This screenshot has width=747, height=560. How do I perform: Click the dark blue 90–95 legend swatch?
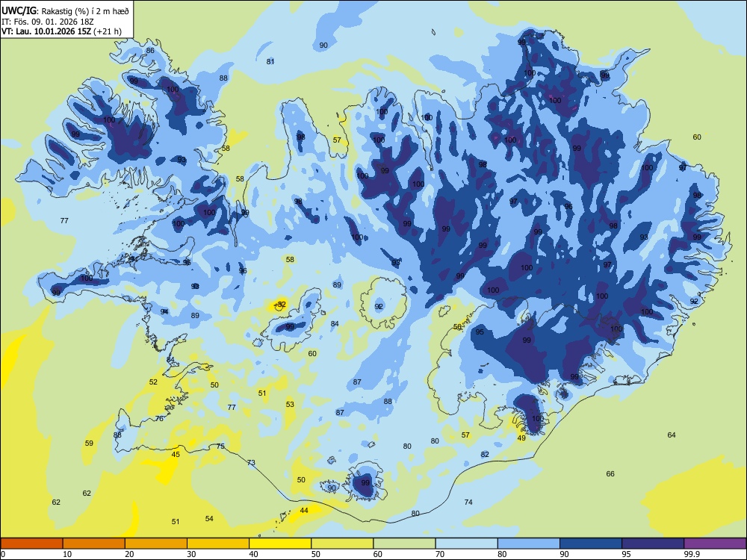click(591, 544)
